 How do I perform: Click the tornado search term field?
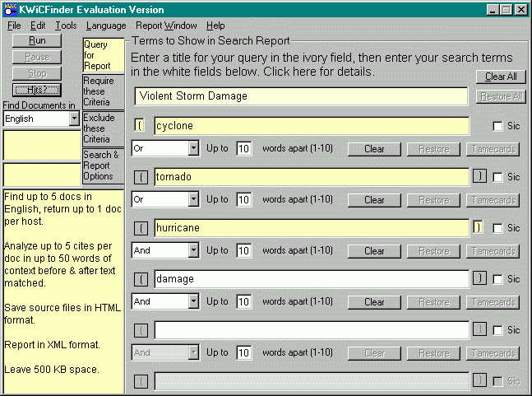[312, 177]
